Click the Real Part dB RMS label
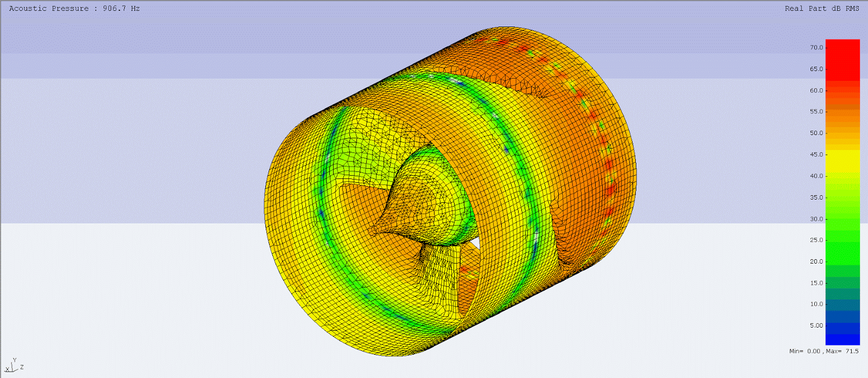The image size is (868, 378). pos(821,8)
